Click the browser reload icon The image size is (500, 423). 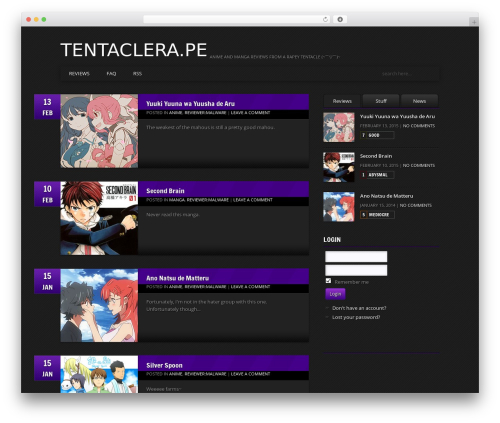click(x=325, y=19)
